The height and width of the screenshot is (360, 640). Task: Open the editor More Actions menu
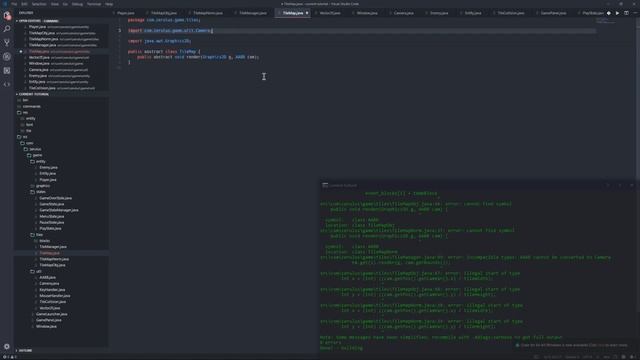tap(635, 13)
